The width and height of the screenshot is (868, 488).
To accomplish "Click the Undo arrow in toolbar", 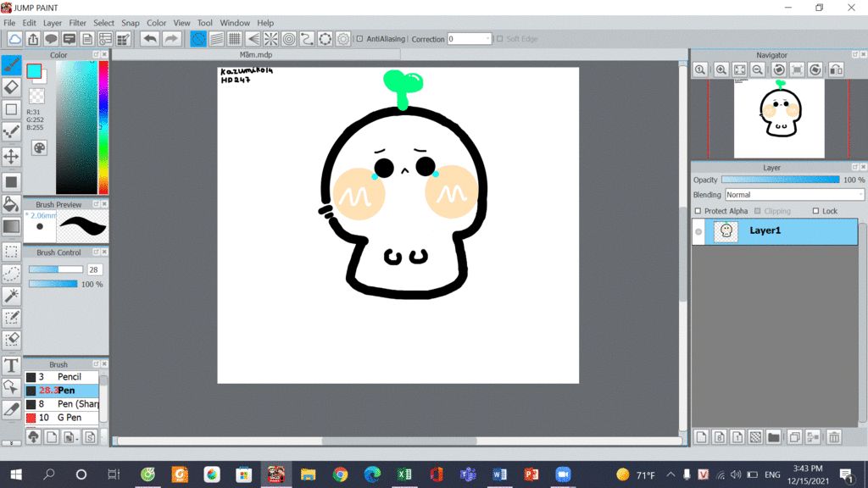I will click(x=149, y=39).
